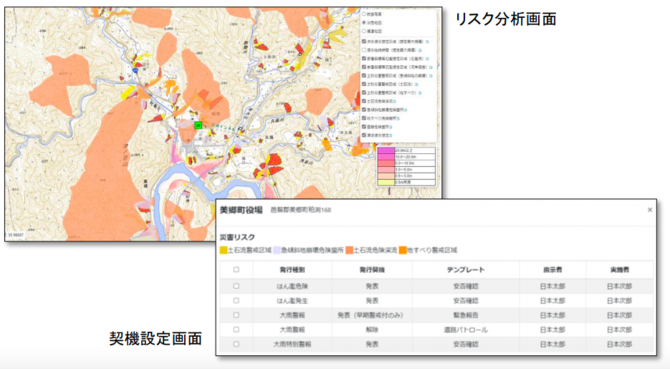Click the 発表（早期警戒付のみ）trigger cell
The image size is (670, 369).
tap(371, 315)
